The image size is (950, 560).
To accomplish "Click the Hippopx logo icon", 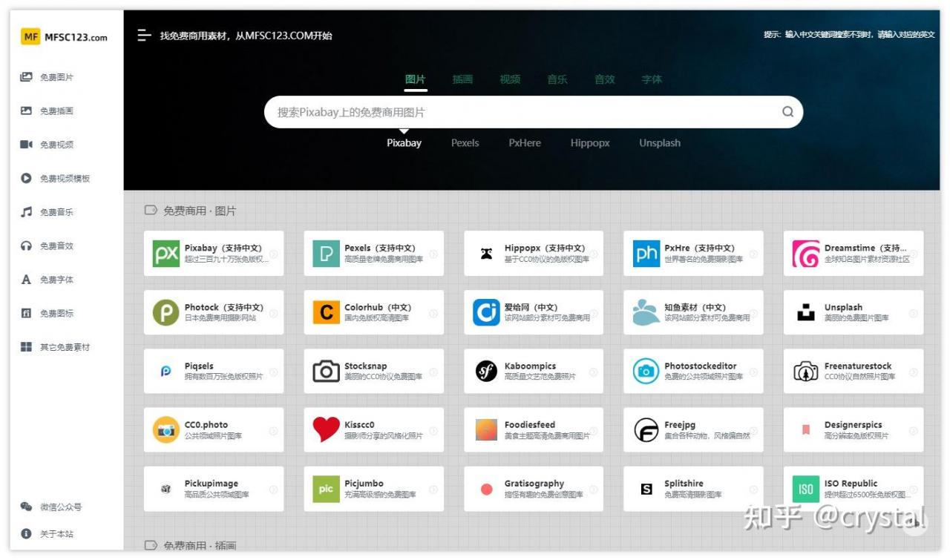I will tap(486, 254).
